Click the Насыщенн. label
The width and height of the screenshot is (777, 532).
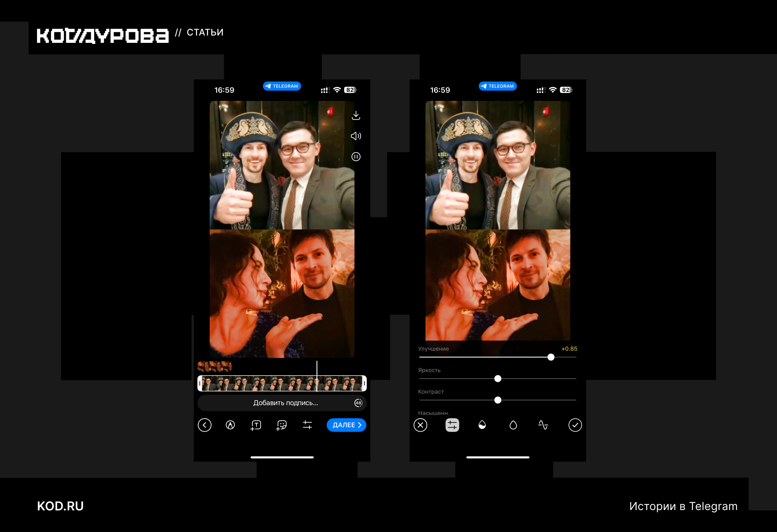(x=434, y=413)
